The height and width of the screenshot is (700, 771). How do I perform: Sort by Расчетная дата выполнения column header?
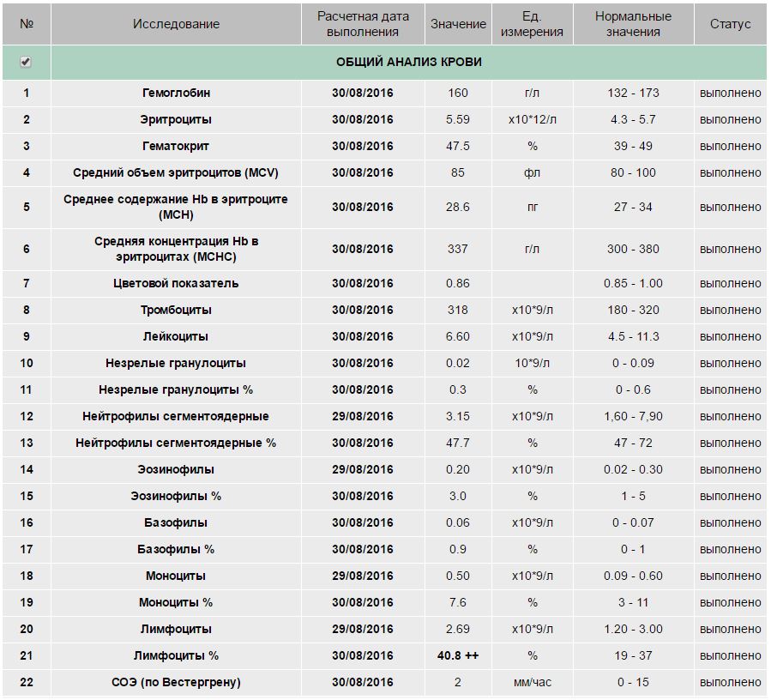click(x=363, y=24)
